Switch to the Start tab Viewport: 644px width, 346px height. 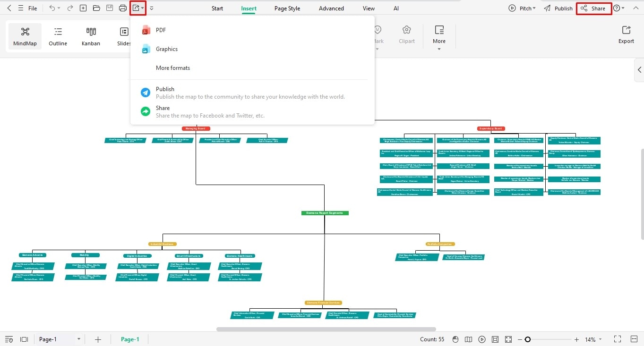(x=217, y=8)
